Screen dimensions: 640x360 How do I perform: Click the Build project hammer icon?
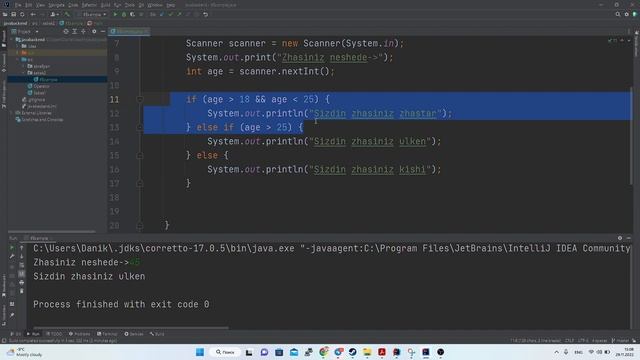tap(67, 14)
